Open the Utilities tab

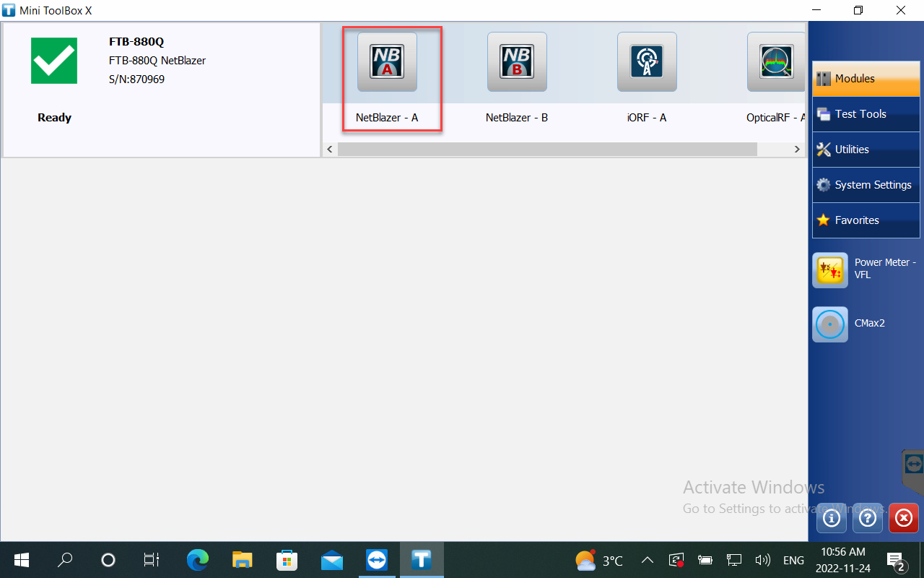[x=866, y=150]
